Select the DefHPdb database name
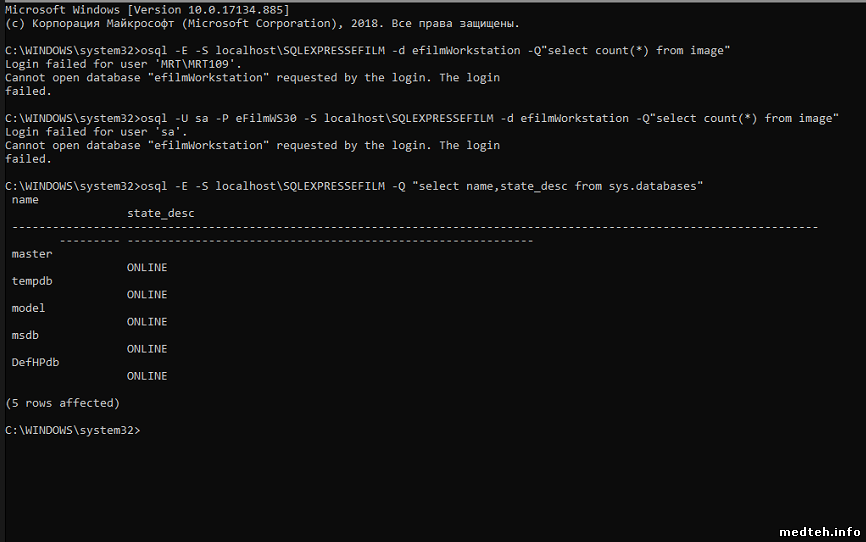 click(35, 362)
